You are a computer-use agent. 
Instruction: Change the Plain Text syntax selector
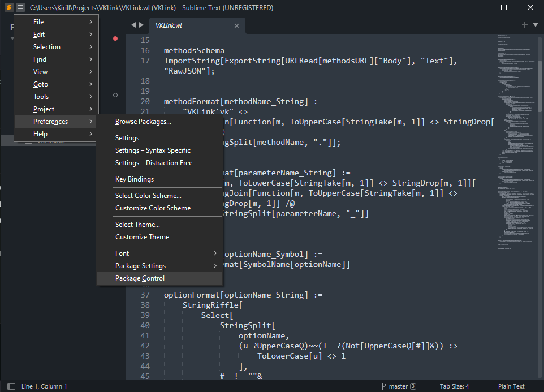(511, 386)
